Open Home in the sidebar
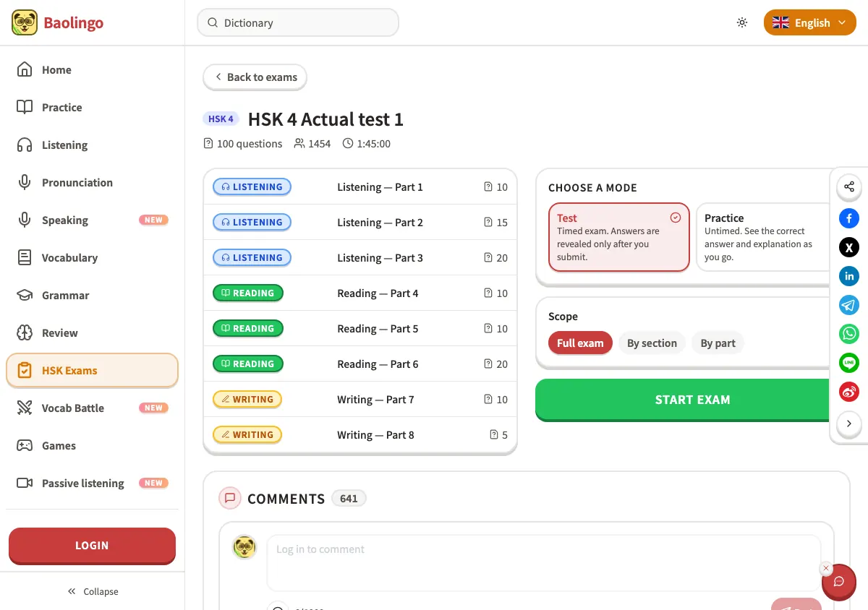 [92, 69]
